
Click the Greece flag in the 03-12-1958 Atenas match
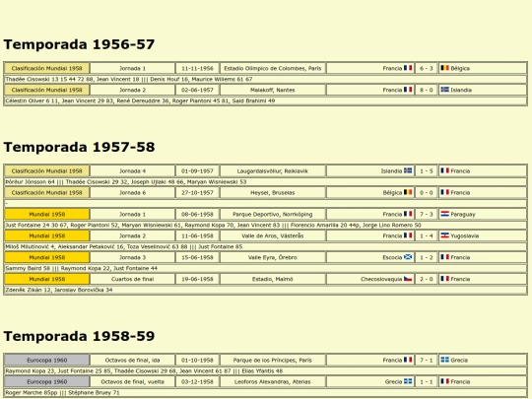(408, 381)
